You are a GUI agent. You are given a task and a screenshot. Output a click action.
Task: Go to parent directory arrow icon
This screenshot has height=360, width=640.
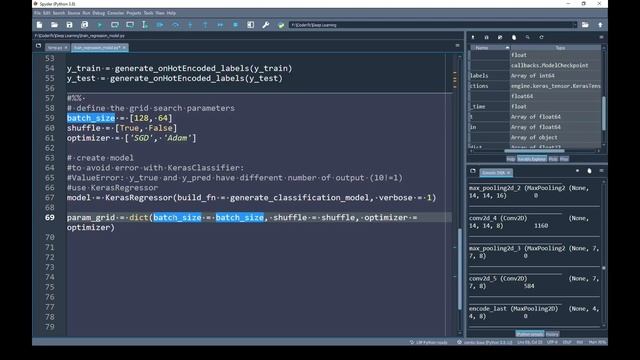point(600,25)
